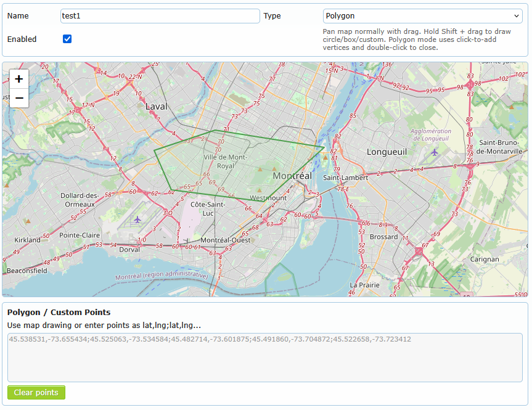The height and width of the screenshot is (410, 532).
Task: Click the Clear points button
Action: tap(36, 393)
